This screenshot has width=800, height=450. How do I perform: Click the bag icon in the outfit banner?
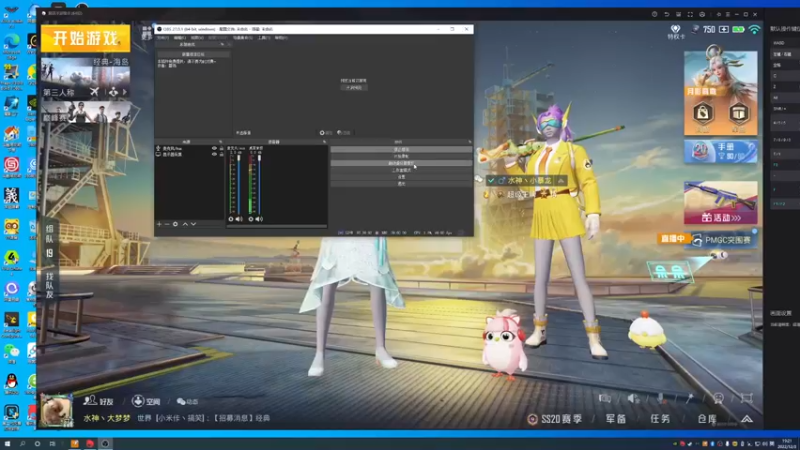(703, 113)
